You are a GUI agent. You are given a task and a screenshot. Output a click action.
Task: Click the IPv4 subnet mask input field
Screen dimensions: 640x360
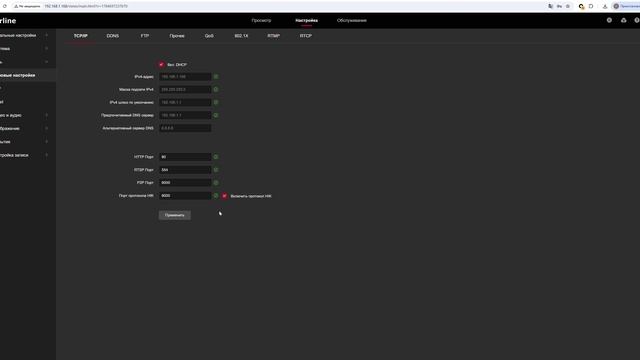coord(185,89)
